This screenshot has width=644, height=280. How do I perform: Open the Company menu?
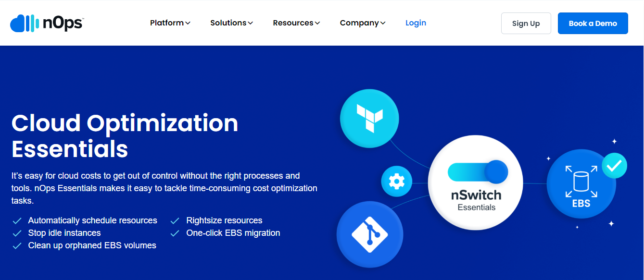362,23
